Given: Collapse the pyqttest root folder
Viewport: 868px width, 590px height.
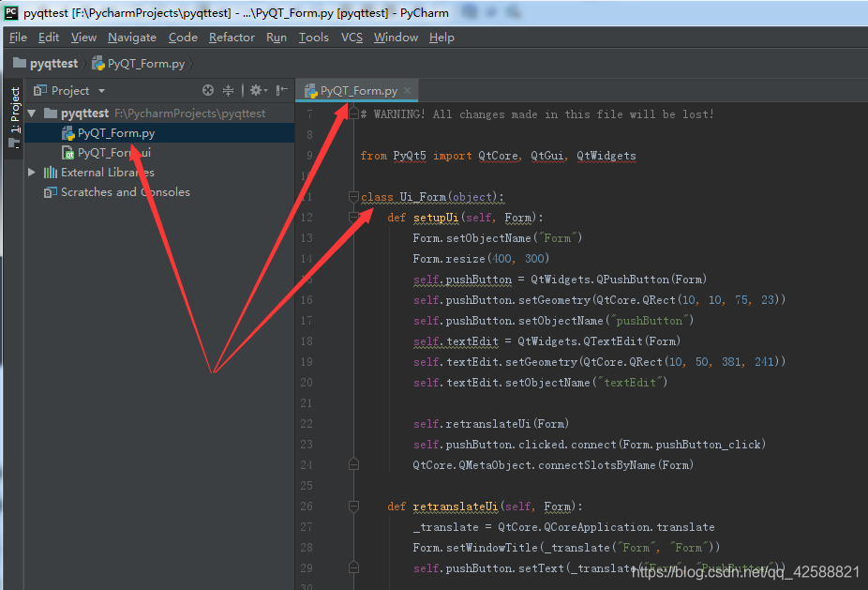Looking at the screenshot, I should [x=32, y=113].
